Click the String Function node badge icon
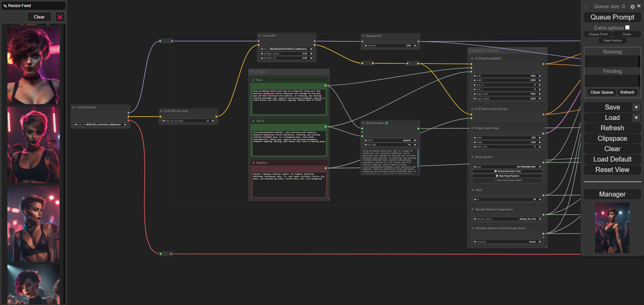The image size is (644, 305). coord(387,123)
